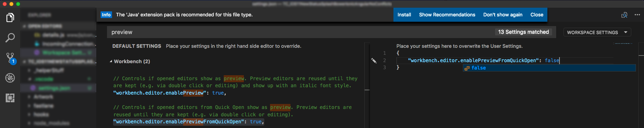Click comment about Quick Open preview editors

[232, 111]
